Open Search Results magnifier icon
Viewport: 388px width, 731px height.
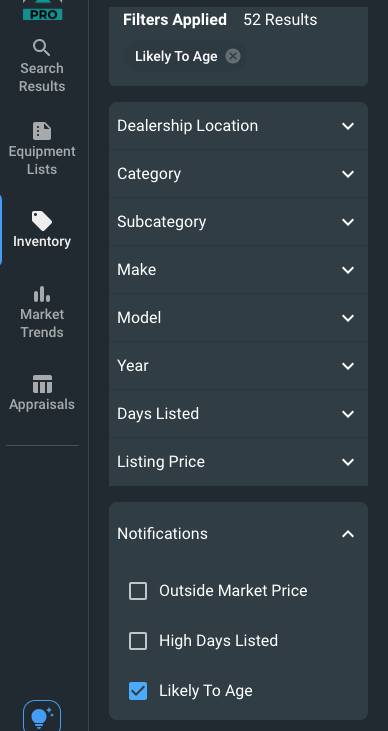coord(42,48)
